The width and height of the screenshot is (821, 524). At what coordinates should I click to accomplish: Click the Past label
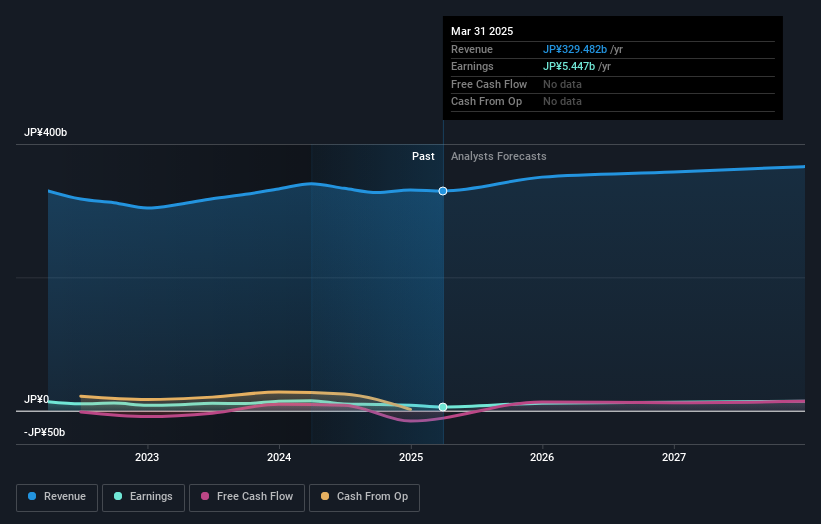click(423, 157)
